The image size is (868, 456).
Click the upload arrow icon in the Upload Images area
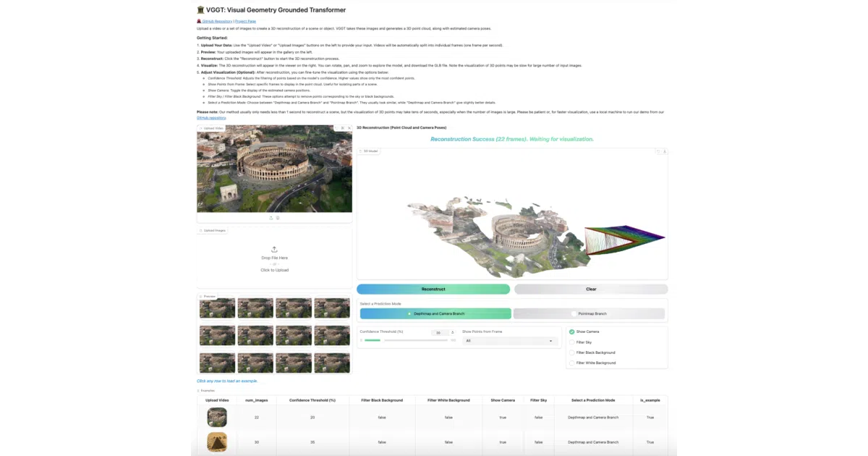274,249
